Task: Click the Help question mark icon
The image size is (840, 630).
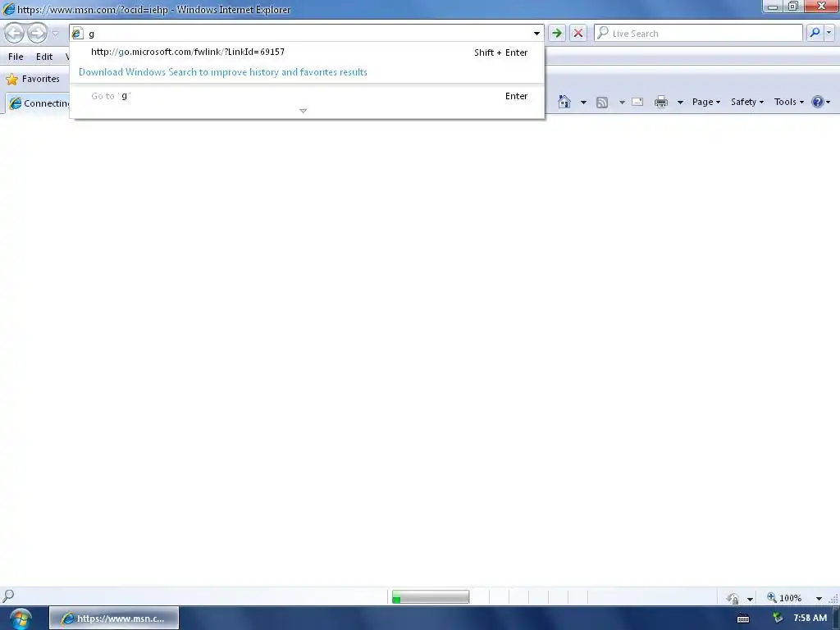Action: point(818,102)
